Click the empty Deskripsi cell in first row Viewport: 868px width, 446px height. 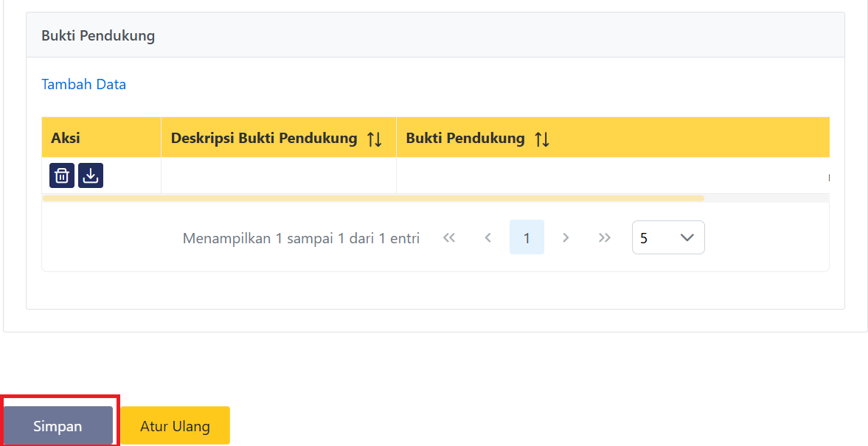pos(278,175)
